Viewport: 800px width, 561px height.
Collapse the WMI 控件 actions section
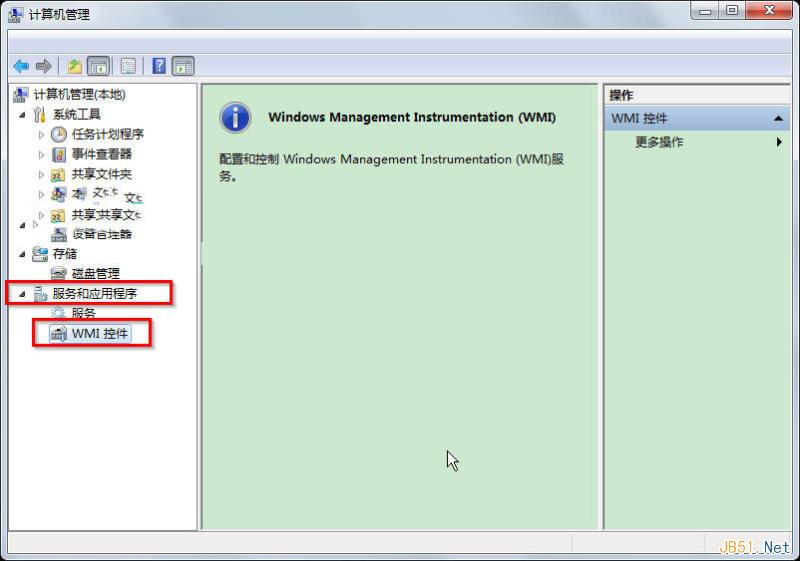(778, 118)
